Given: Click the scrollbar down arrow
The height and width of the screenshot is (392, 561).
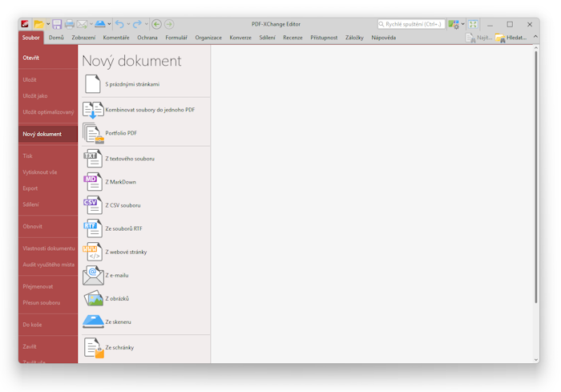Looking at the screenshot, I should (535, 360).
